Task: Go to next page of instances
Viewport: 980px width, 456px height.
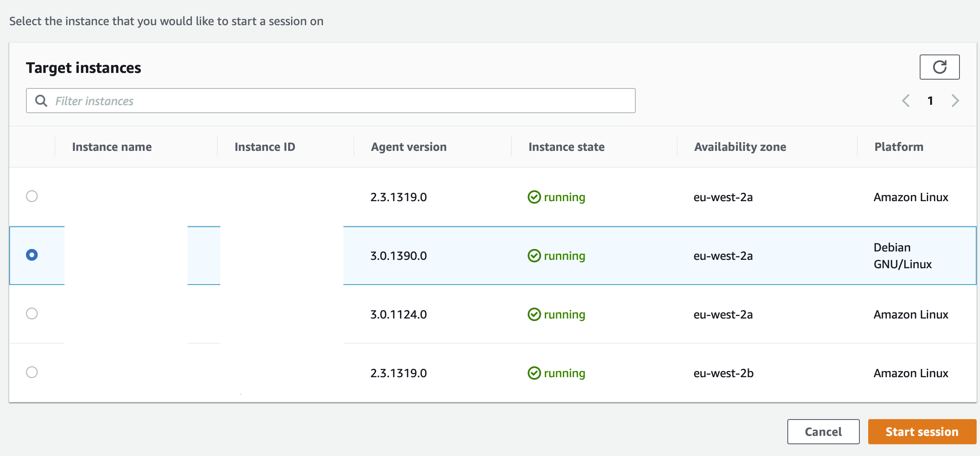Action: pyautogui.click(x=955, y=101)
